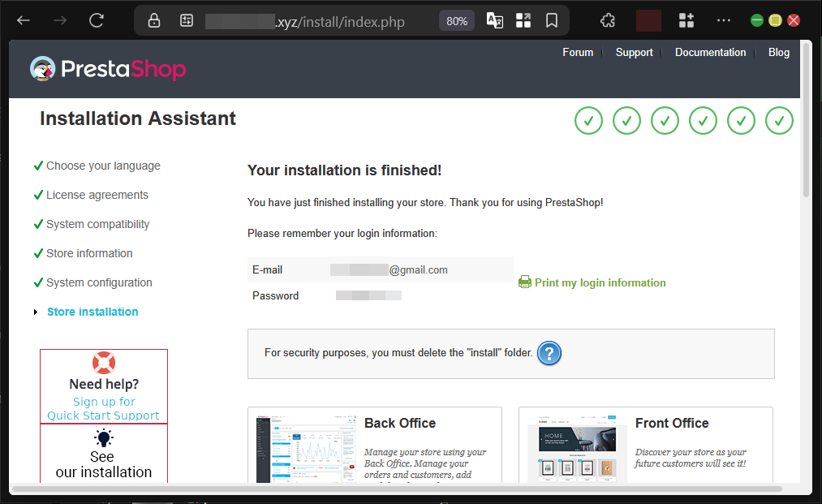The height and width of the screenshot is (504, 822).
Task: Open the blue question mark help icon
Action: [x=549, y=353]
